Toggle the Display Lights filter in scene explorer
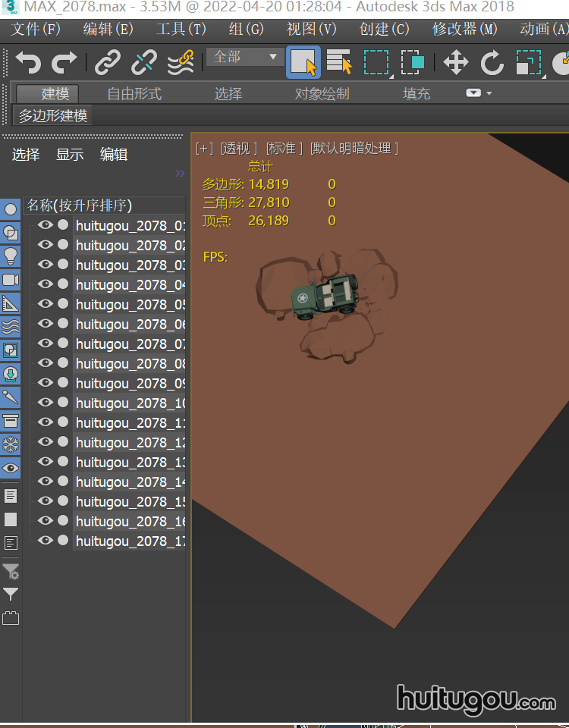 tap(11, 256)
